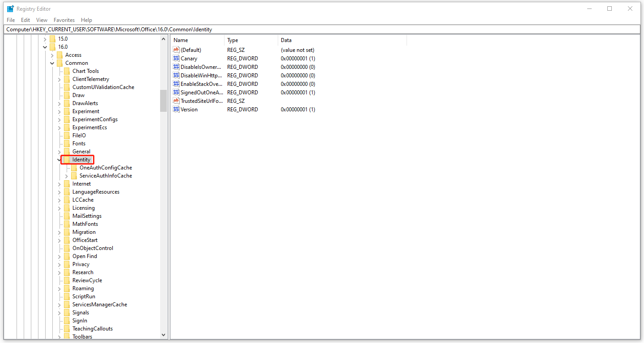Click the (Default) string value icon
644x343 pixels.
[176, 50]
